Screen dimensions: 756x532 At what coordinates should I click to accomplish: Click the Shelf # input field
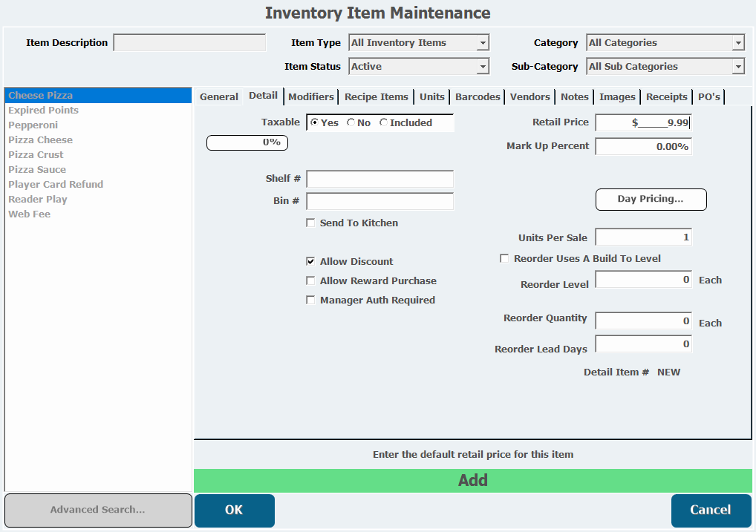(x=379, y=180)
